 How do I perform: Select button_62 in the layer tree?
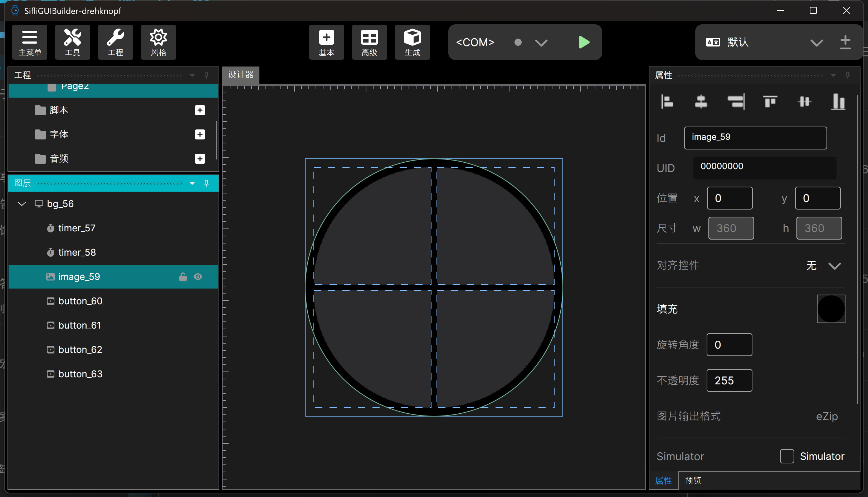80,350
